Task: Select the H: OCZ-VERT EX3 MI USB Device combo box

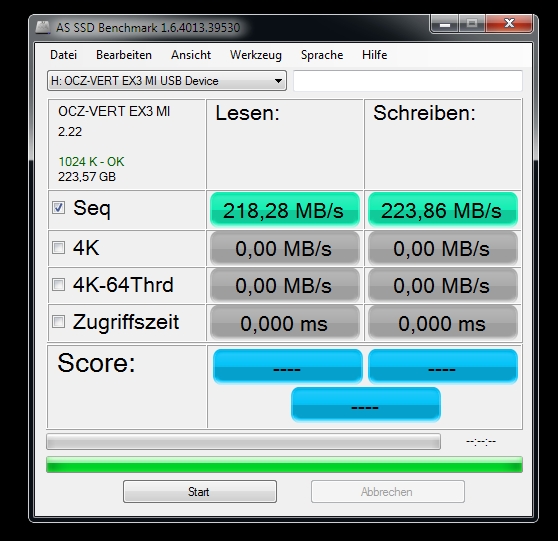Action: tap(167, 81)
